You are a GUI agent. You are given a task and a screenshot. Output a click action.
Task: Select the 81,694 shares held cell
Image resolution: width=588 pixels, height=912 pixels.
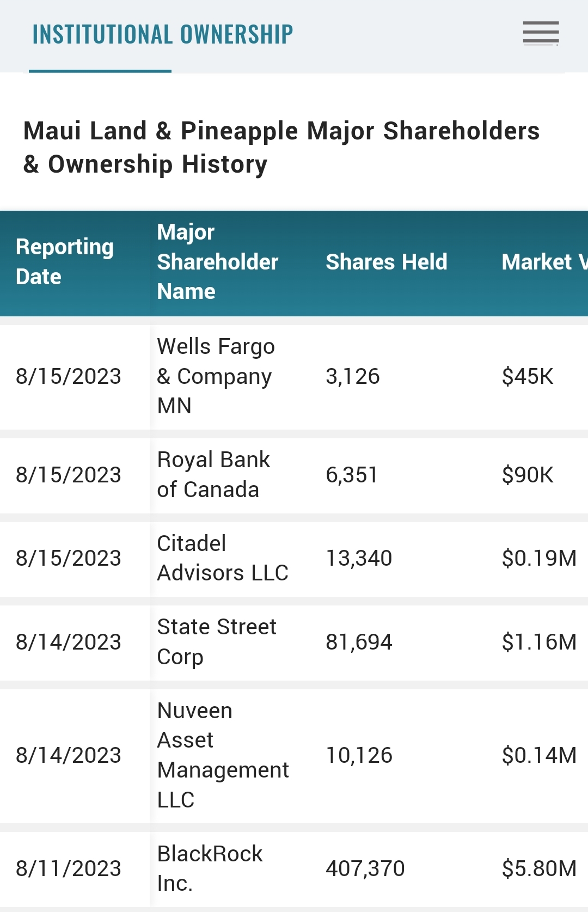coord(359,642)
